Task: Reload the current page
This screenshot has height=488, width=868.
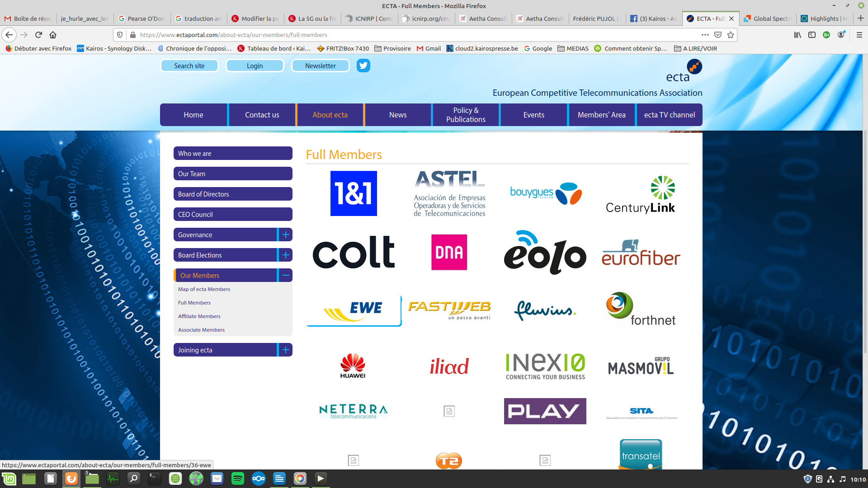Action: 38,35
